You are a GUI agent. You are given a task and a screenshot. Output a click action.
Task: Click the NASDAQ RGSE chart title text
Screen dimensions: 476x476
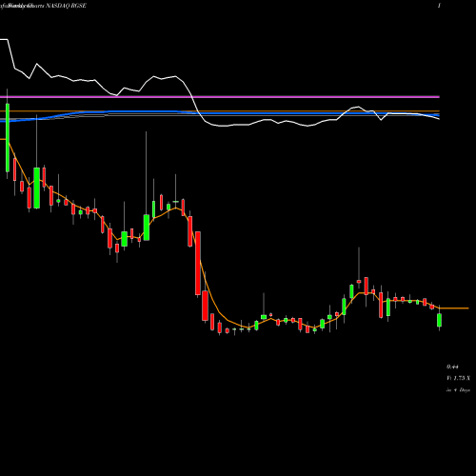pos(66,6)
